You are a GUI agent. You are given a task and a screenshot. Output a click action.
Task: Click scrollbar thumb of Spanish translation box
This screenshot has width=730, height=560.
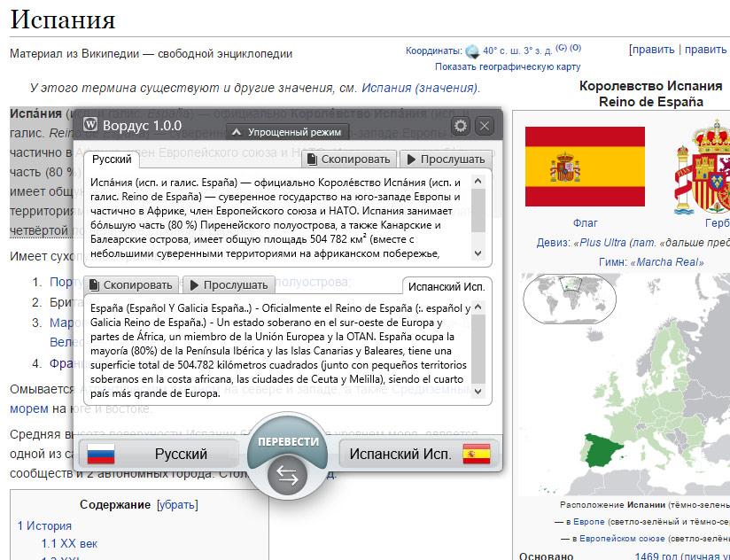click(478, 349)
